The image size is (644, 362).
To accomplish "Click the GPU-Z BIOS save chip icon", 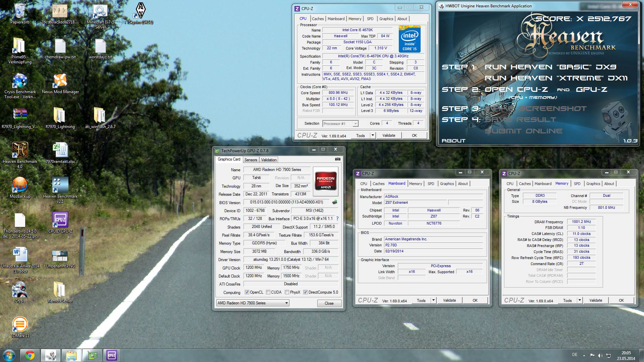I will tap(334, 202).
